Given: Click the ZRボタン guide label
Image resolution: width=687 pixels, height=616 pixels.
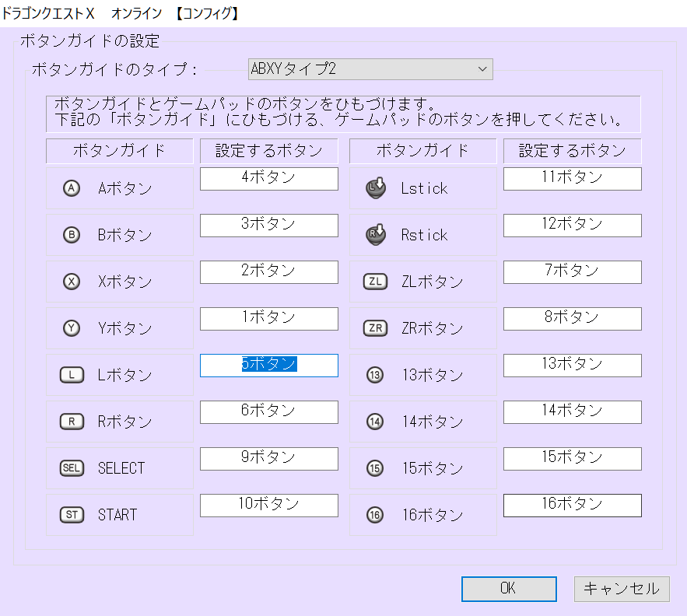Looking at the screenshot, I should tap(432, 328).
